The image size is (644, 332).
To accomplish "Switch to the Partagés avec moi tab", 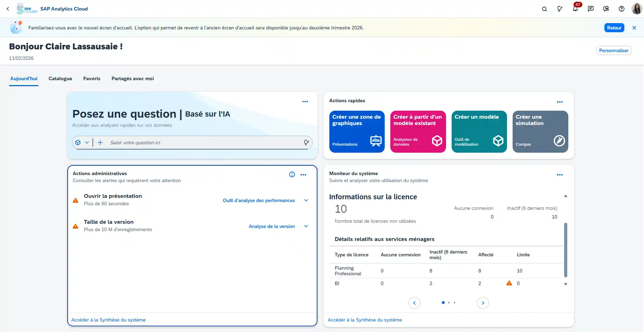I will [x=132, y=78].
